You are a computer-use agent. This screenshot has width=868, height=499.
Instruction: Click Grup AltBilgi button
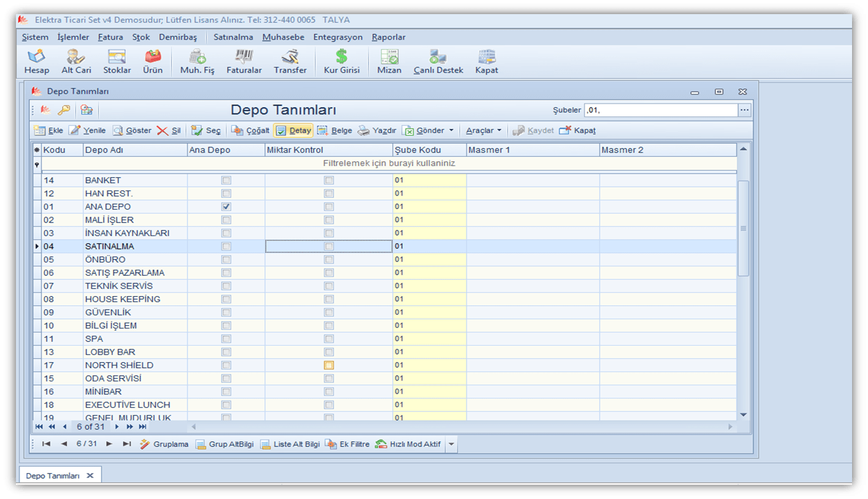224,444
